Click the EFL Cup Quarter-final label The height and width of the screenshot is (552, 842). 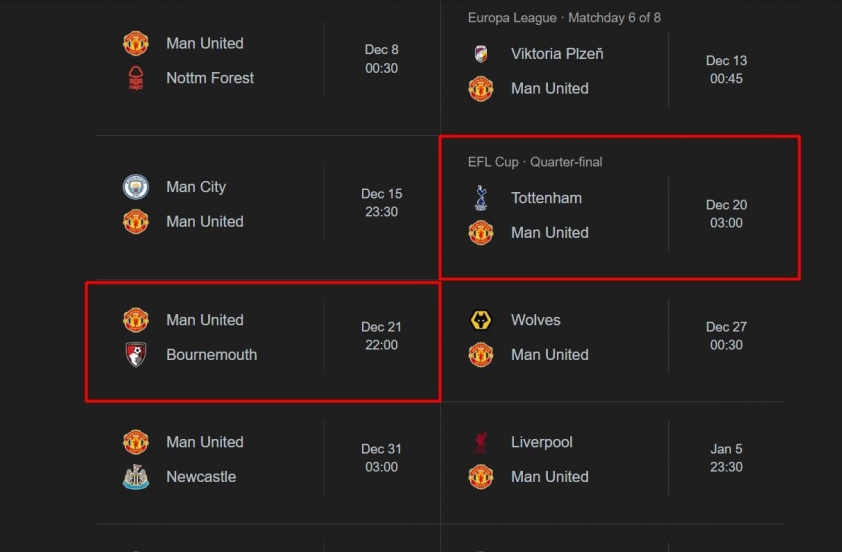535,162
